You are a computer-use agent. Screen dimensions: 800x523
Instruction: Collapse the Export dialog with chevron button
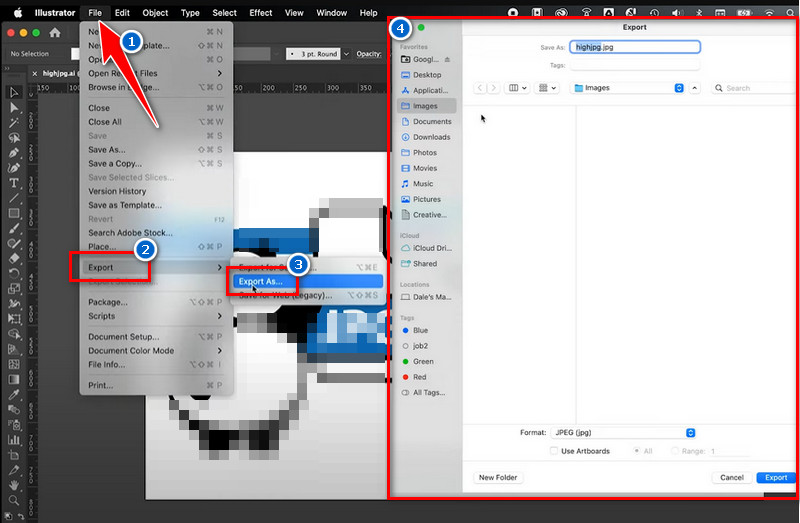click(694, 88)
